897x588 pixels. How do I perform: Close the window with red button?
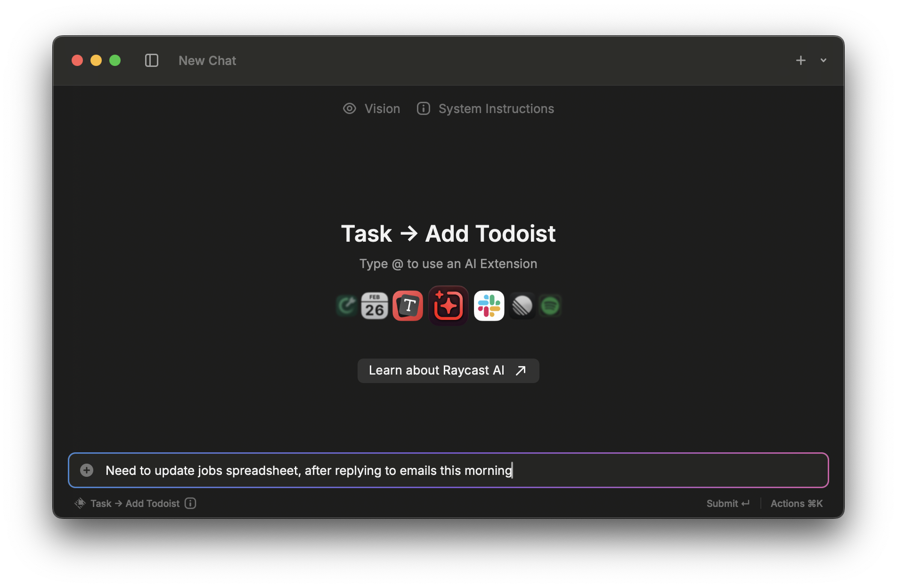click(77, 60)
